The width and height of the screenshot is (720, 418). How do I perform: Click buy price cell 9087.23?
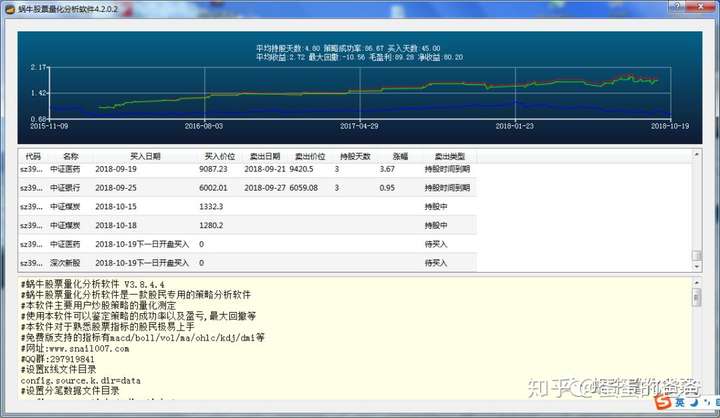[x=213, y=169]
